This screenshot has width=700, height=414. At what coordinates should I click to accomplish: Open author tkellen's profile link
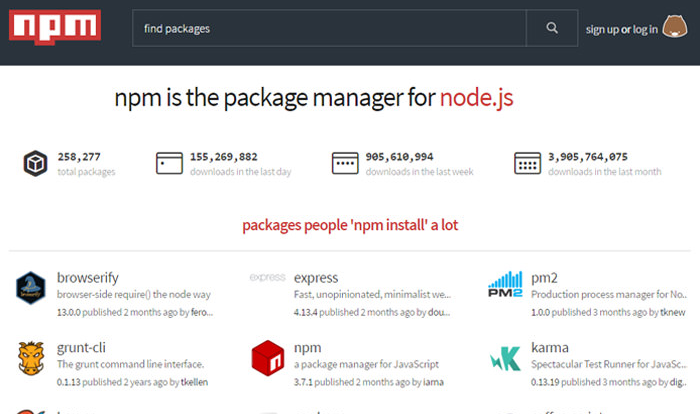point(194,382)
